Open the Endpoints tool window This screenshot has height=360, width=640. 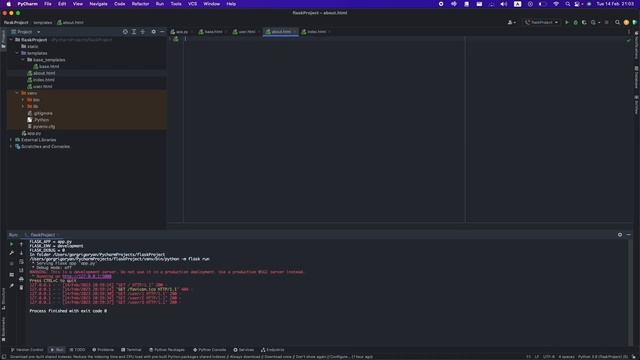(273, 350)
